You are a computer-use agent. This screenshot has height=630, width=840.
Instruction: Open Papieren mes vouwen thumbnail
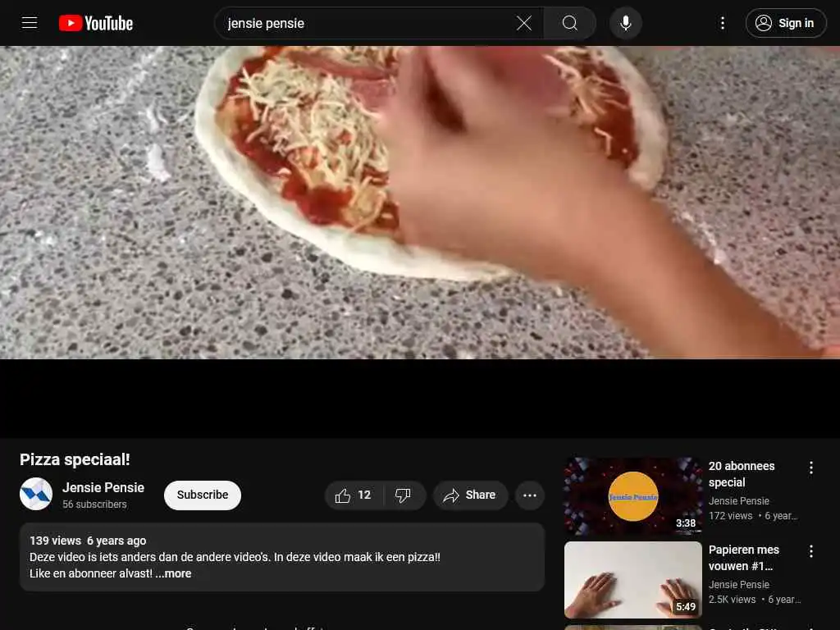point(632,580)
